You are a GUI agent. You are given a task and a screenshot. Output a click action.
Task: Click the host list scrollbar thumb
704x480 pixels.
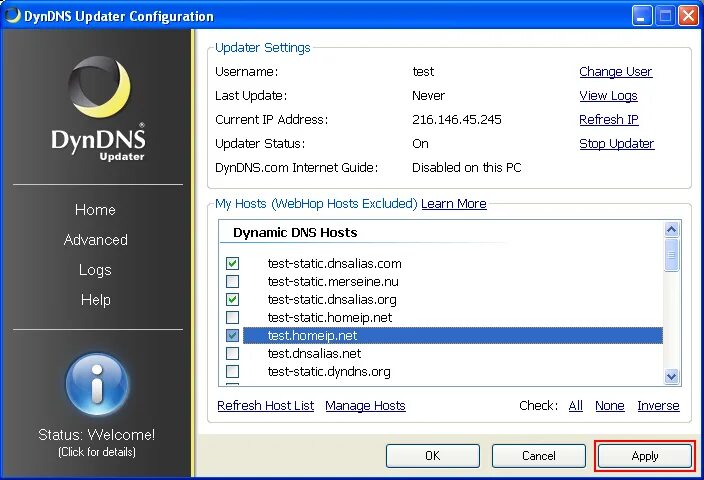pos(671,255)
